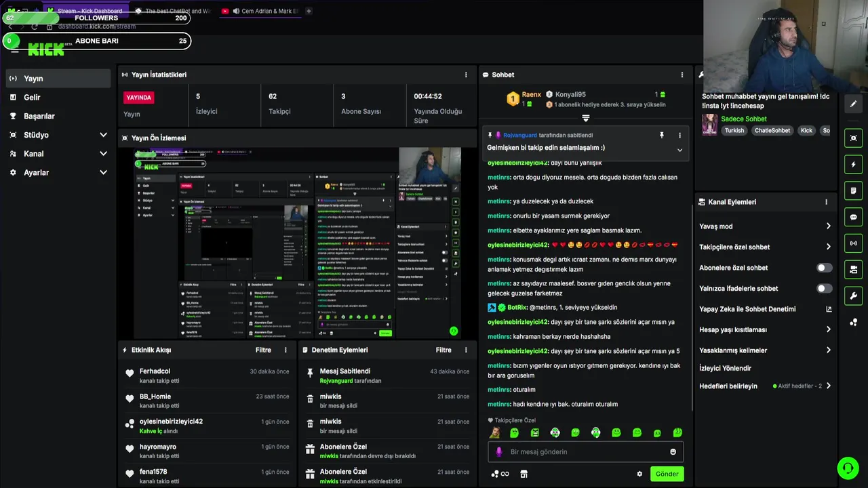Click the chat bubble icon in right rail
This screenshot has width=868, height=488.
(853, 218)
